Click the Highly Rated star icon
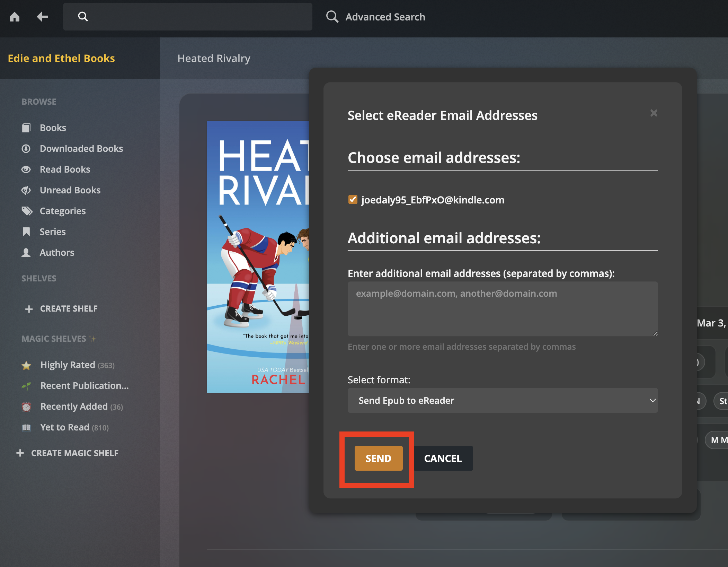The image size is (728, 567). (26, 365)
